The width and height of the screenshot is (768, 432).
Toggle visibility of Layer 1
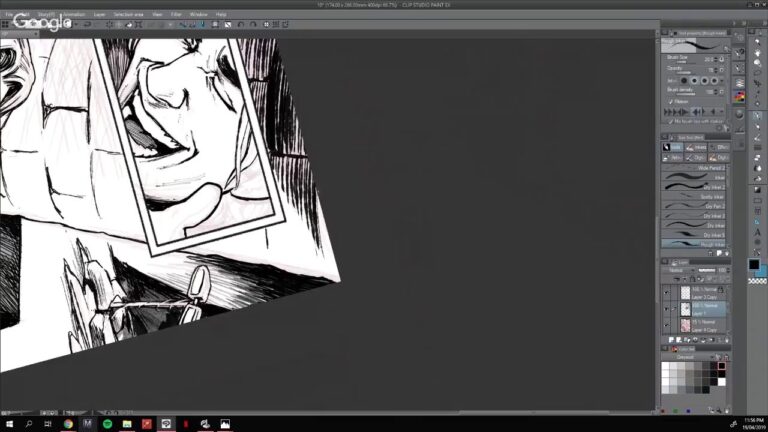click(666, 309)
